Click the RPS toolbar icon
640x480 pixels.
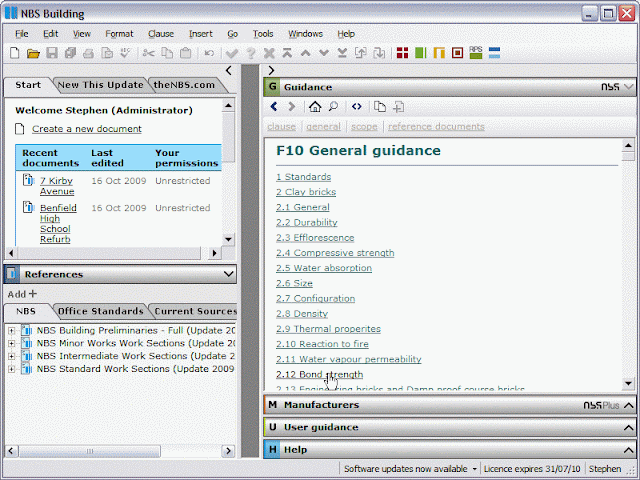click(x=476, y=53)
